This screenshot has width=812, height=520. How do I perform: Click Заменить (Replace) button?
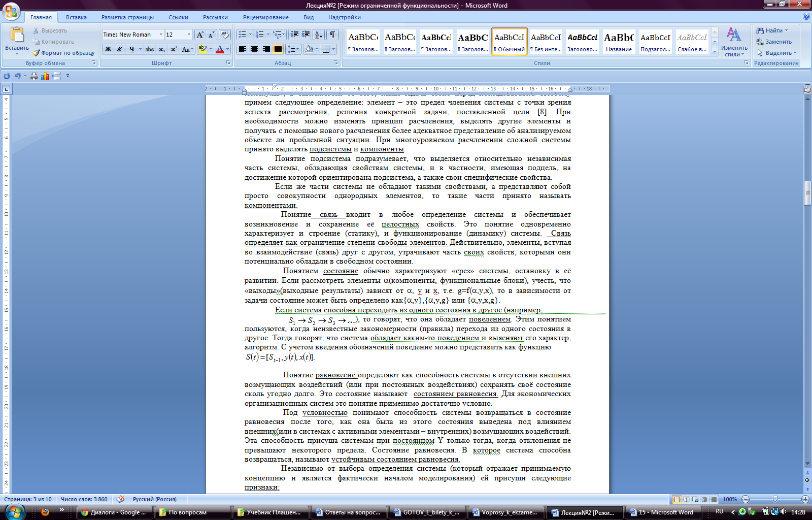click(774, 42)
